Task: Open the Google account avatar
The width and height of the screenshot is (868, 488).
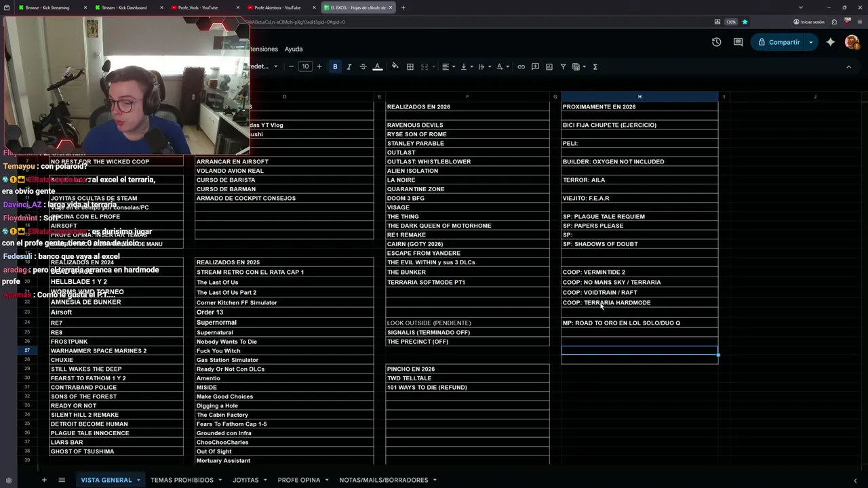Action: (x=852, y=42)
